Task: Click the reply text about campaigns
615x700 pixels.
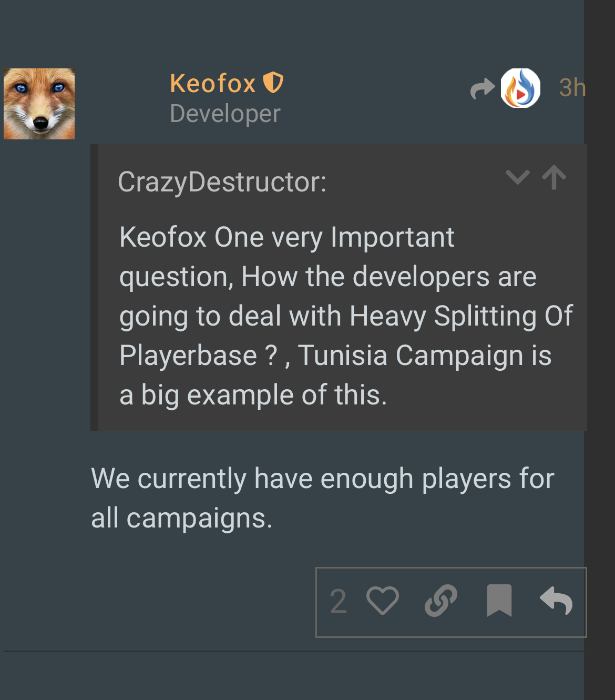Action: (x=323, y=498)
